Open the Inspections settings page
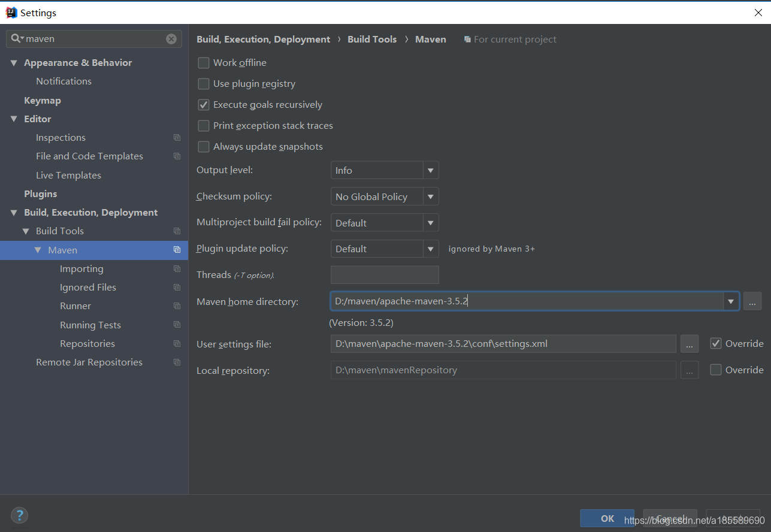Image resolution: width=771 pixels, height=532 pixels. click(61, 138)
